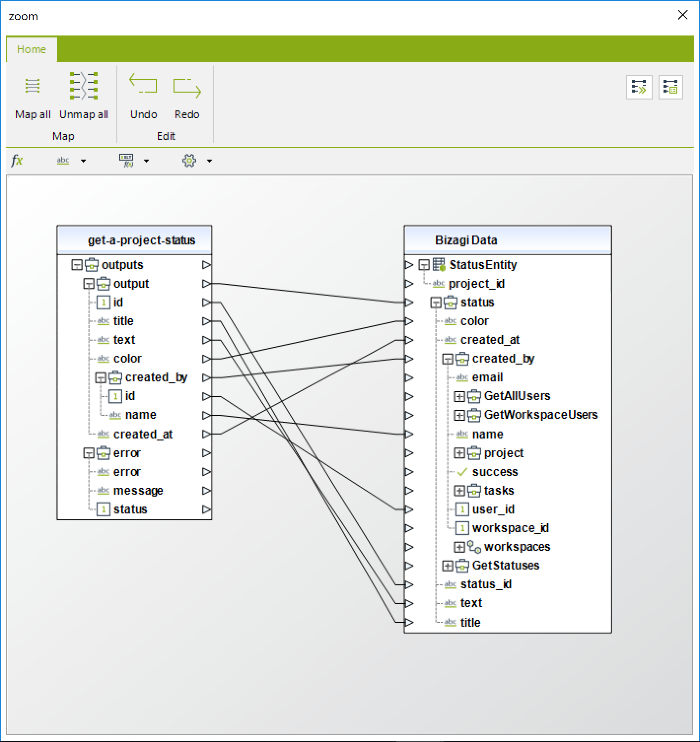Click the outputs briefcase icon
The height and width of the screenshot is (742, 700).
coord(92,265)
